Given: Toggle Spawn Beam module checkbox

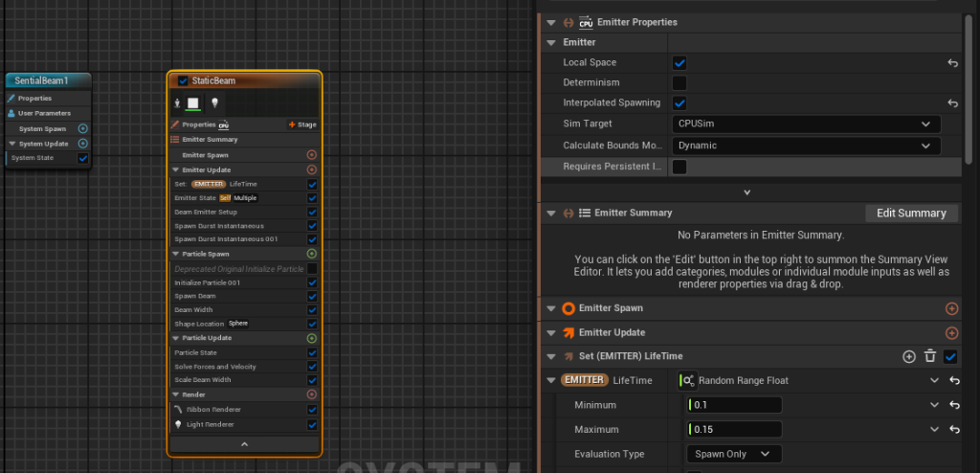Looking at the screenshot, I should click(x=312, y=296).
